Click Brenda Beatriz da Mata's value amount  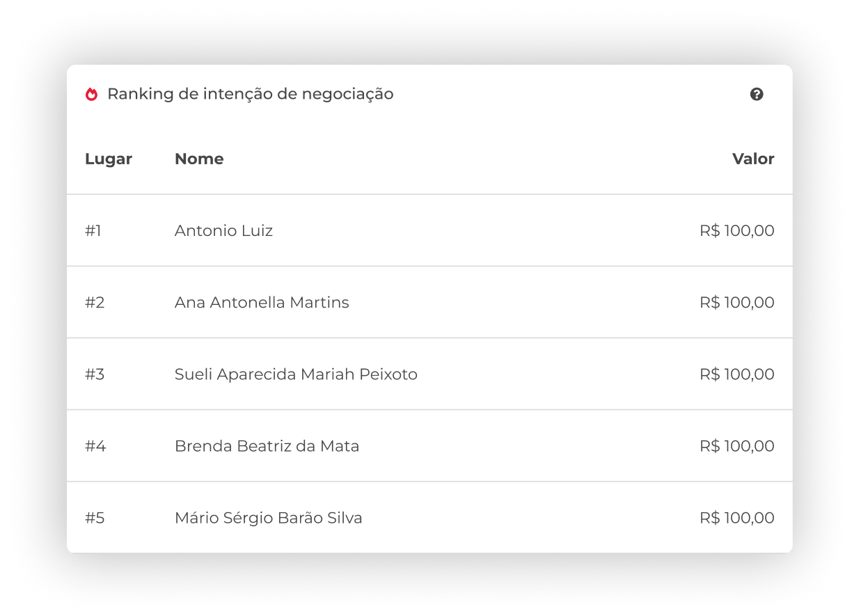click(737, 445)
